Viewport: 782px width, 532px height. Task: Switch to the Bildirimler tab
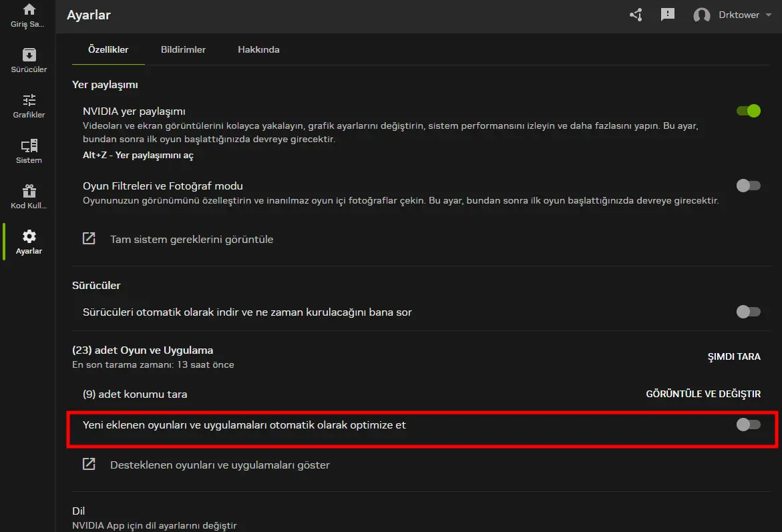(183, 49)
